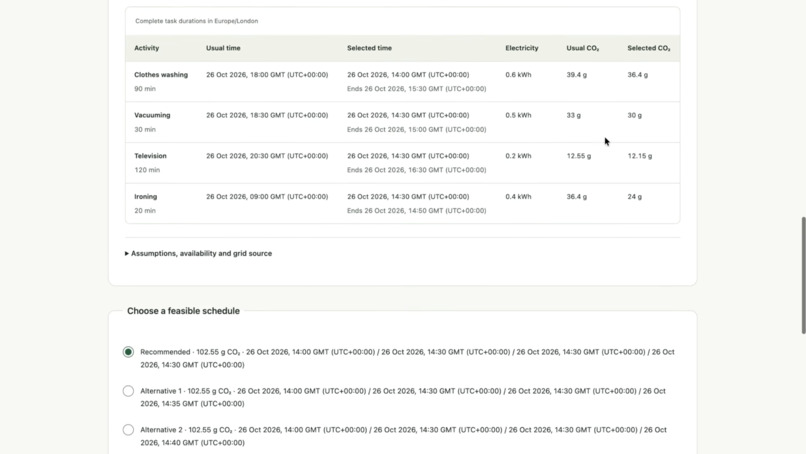
Task: Select the Recommended schedule radio button
Action: click(128, 352)
